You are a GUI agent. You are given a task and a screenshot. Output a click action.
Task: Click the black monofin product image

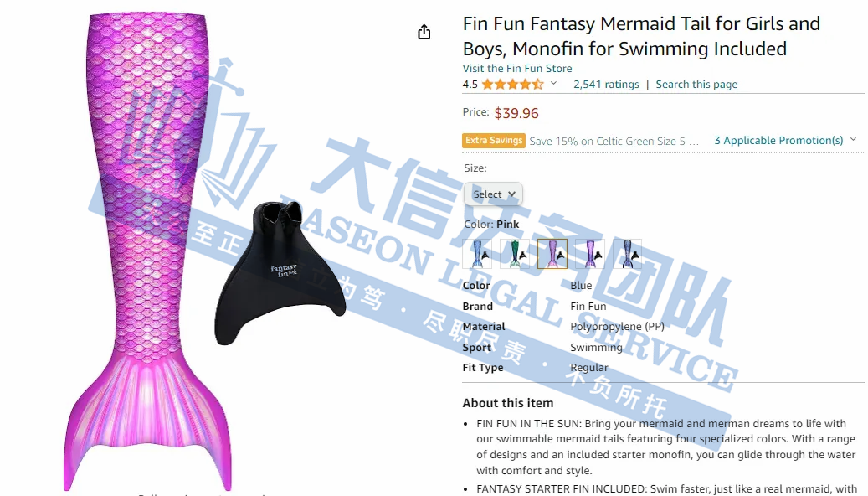[x=280, y=272]
